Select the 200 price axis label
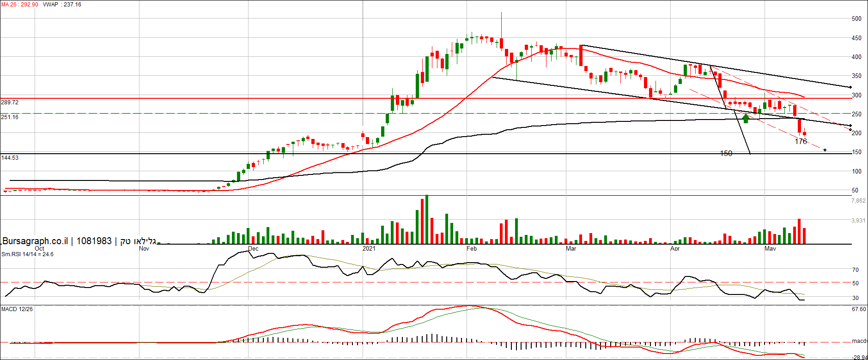This screenshot has height=360, width=868. [856, 133]
